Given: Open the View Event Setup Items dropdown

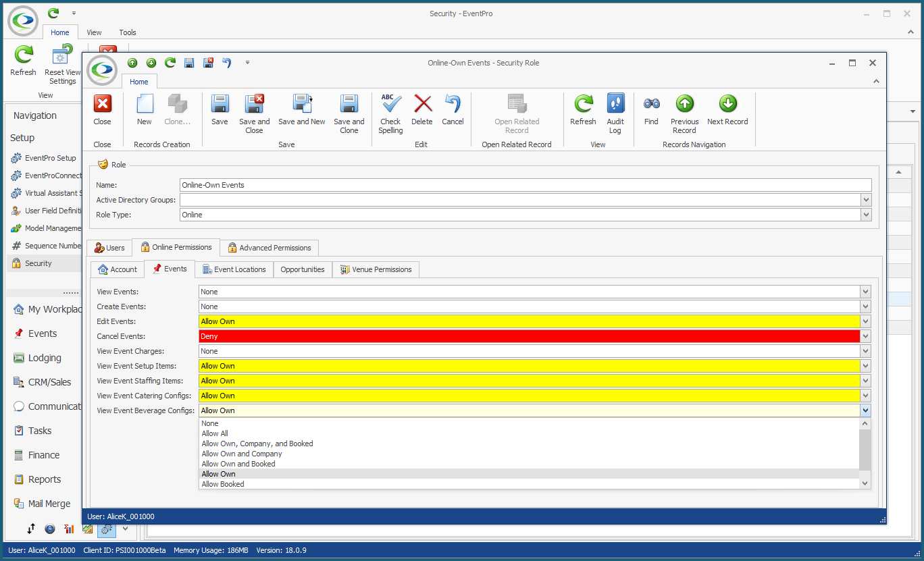Looking at the screenshot, I should pos(865,366).
